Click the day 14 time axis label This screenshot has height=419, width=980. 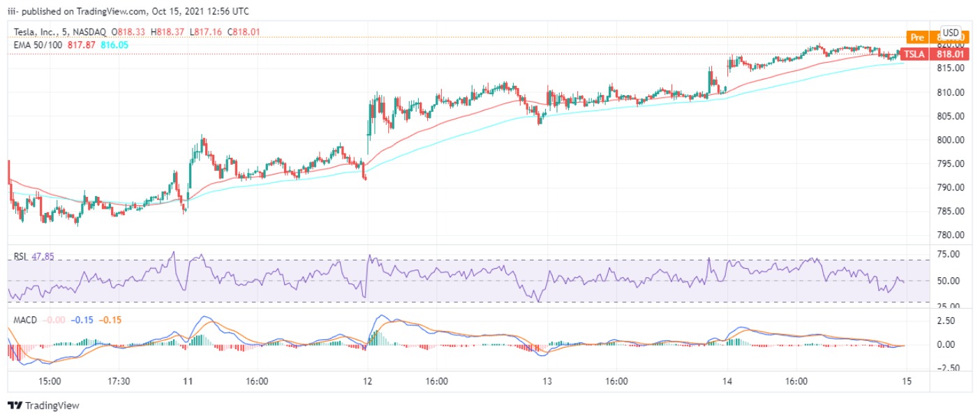[x=727, y=382]
